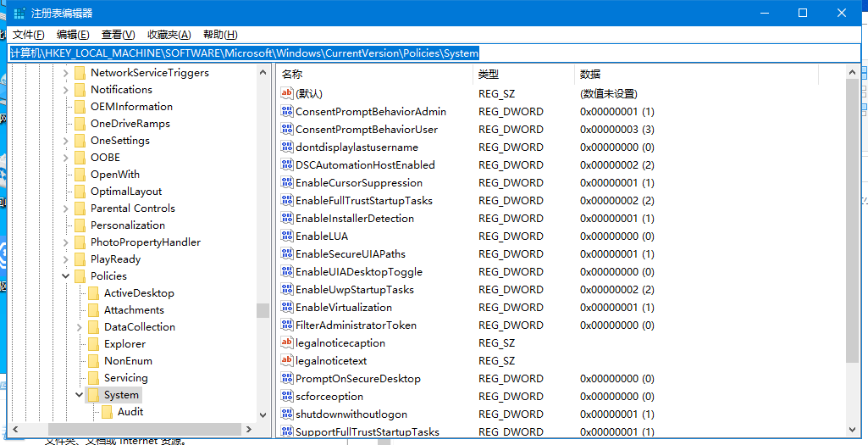The image size is (868, 445).
Task: Click the Explorer key folder icon
Action: point(93,343)
